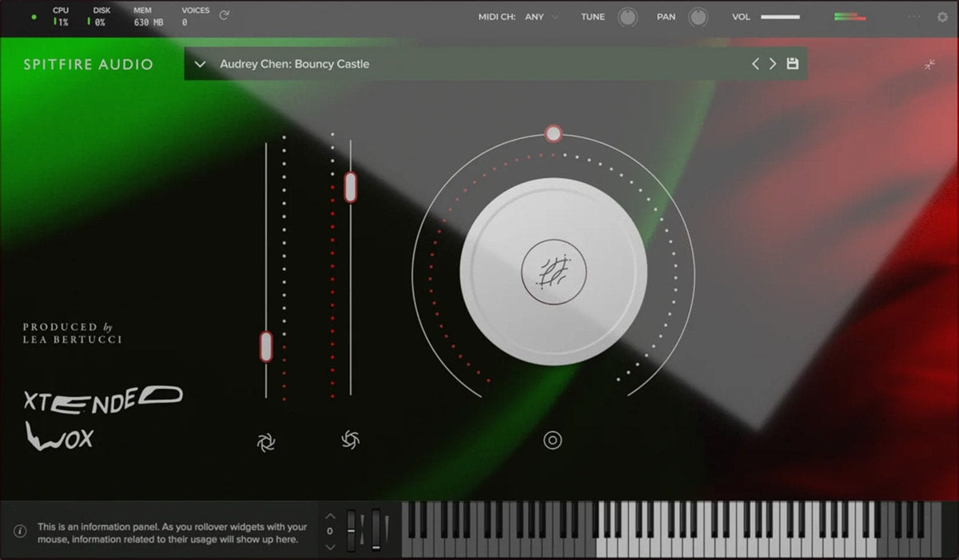Click the save preset floppy disk icon
The width and height of the screenshot is (959, 560).
tap(792, 64)
